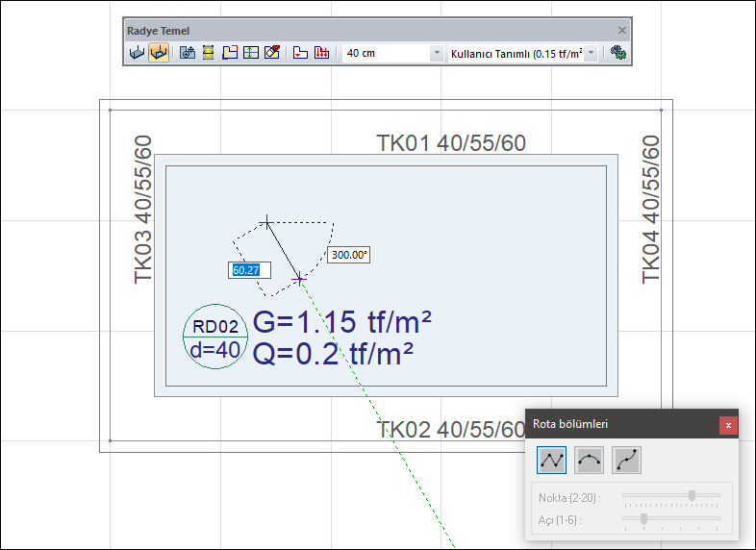Screen dimensions: 756x550
Task: Expand the Kullanıcı Tanımlı load dropdown
Action: coord(591,54)
